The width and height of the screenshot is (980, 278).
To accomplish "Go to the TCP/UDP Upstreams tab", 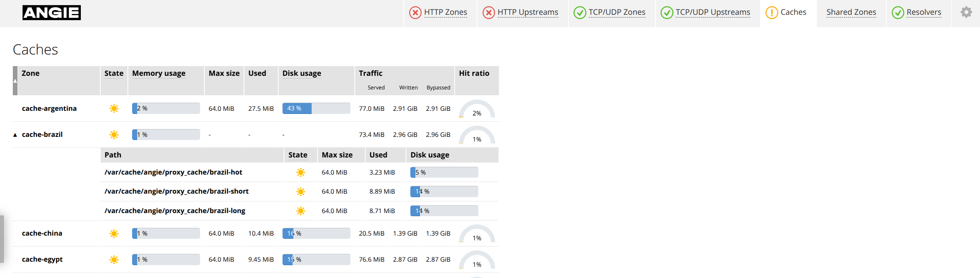I will pyautogui.click(x=713, y=12).
